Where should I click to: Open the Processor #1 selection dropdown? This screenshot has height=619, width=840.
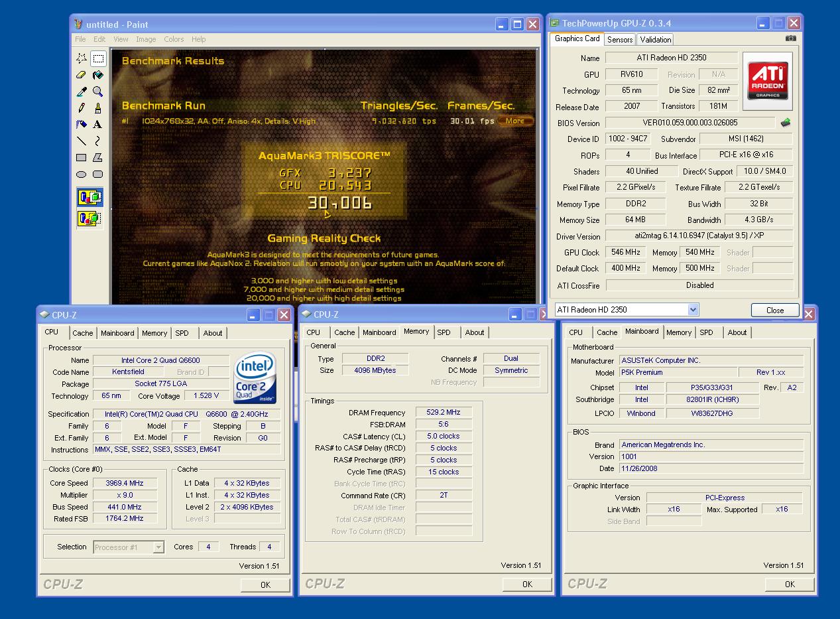click(x=158, y=547)
